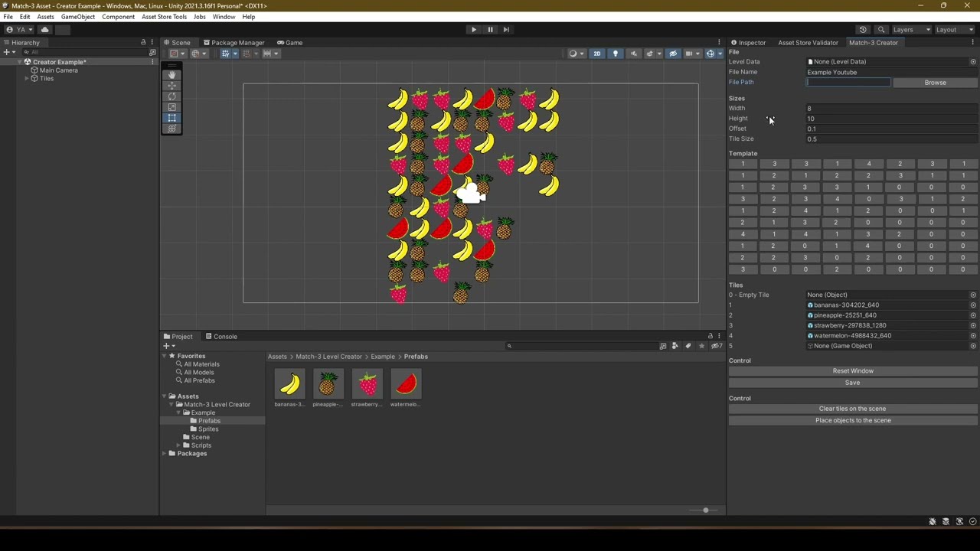Toggle the 2D view mode in Scene view
This screenshot has width=980, height=551.
click(596, 54)
